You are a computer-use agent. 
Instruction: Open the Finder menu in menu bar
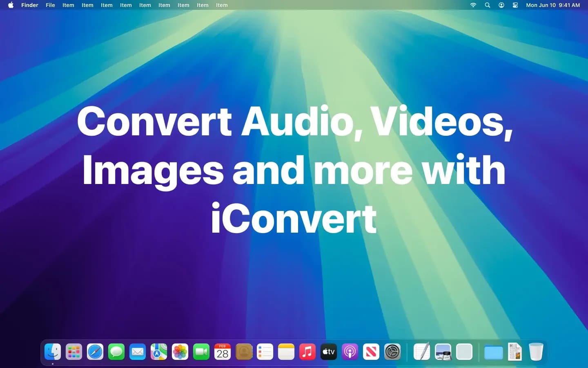pos(30,5)
